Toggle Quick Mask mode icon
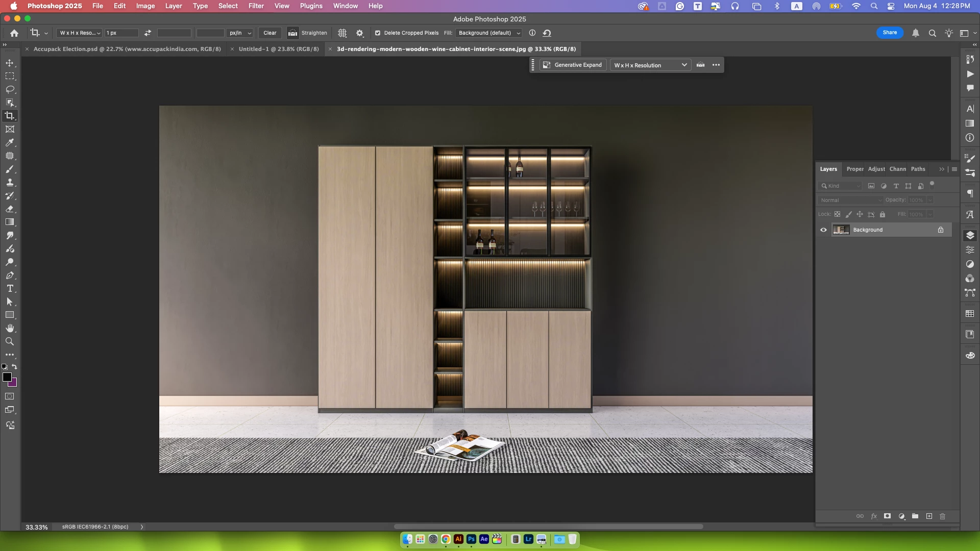 10,396
